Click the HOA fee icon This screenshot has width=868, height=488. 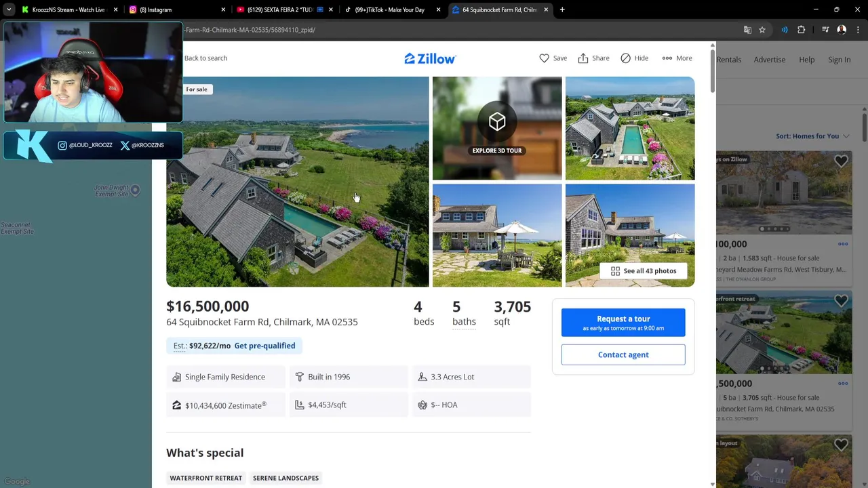pos(422,405)
